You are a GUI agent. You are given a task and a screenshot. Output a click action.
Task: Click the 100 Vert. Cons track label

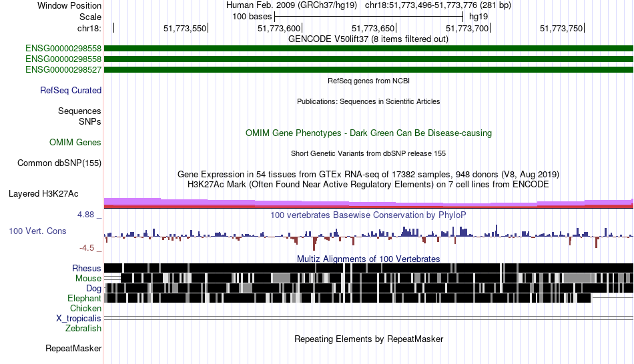click(37, 231)
